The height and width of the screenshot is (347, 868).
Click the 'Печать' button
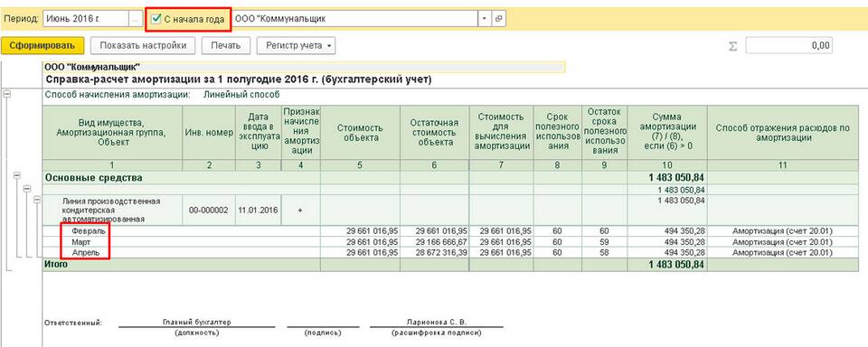pyautogui.click(x=226, y=45)
